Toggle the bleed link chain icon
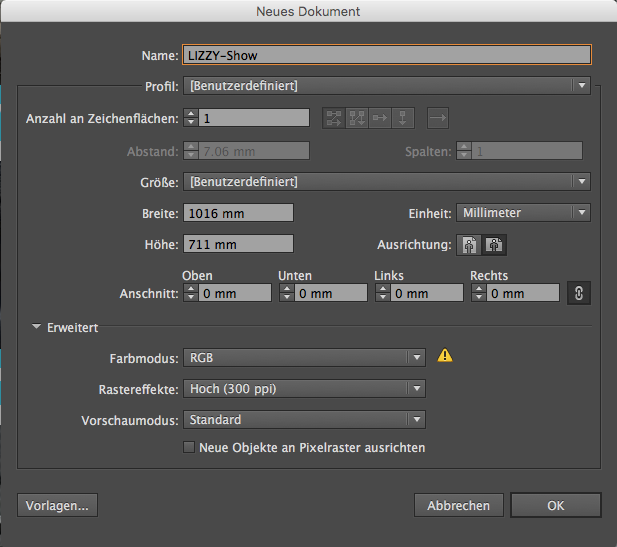Image resolution: width=617 pixels, height=547 pixels. point(577,293)
